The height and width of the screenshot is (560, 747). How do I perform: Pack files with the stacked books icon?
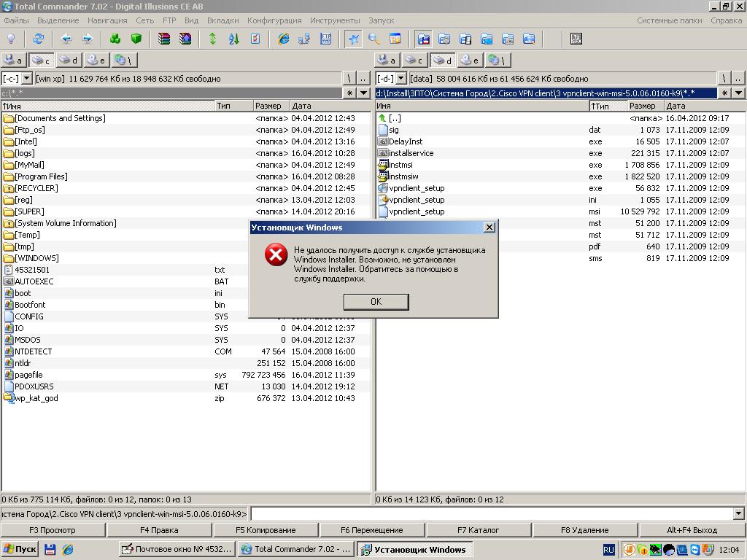[164, 39]
